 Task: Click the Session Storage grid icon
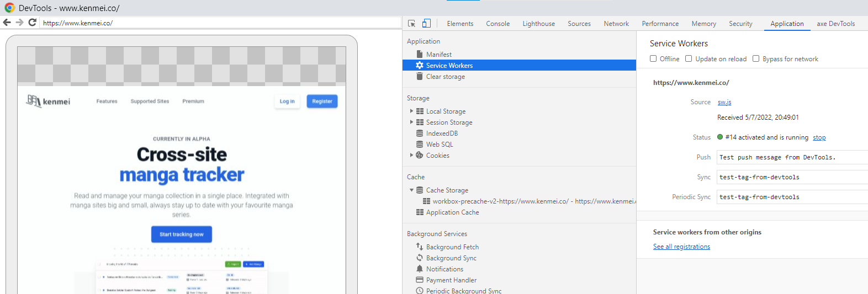click(420, 122)
